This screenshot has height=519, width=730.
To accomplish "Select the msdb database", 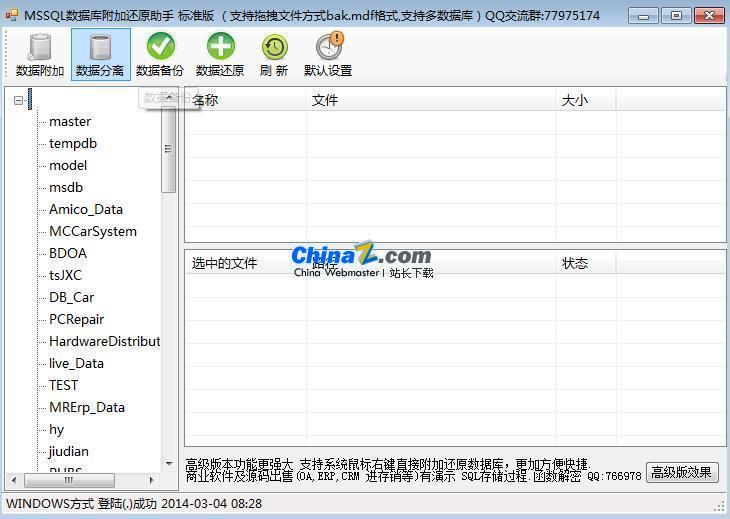I will pyautogui.click(x=66, y=187).
